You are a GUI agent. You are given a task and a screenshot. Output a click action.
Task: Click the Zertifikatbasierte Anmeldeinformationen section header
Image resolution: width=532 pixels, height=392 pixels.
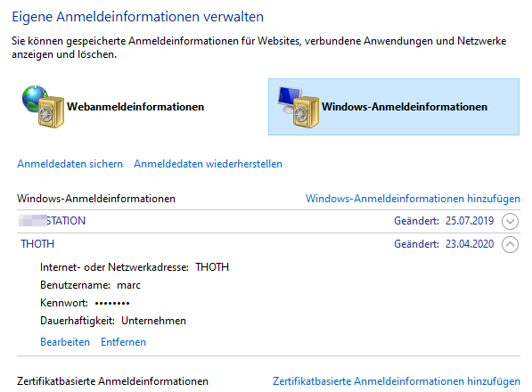tap(112, 381)
